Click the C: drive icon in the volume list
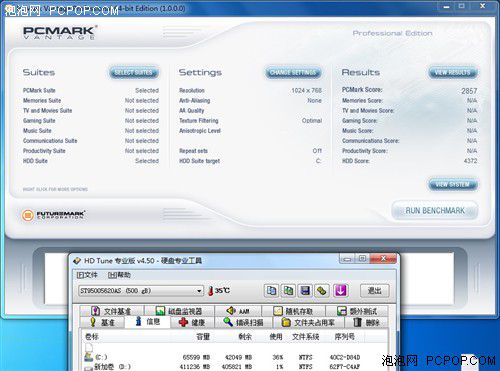The height and width of the screenshot is (371, 500). [x=88, y=357]
